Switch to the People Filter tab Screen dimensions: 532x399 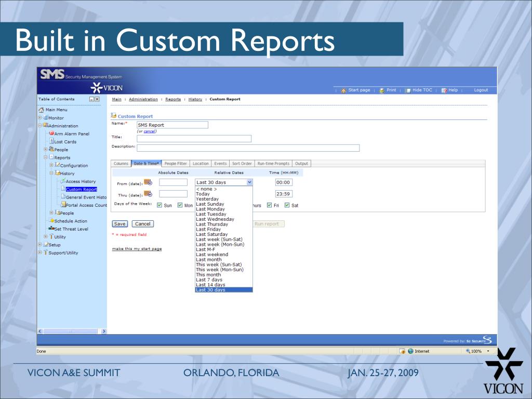coord(176,164)
